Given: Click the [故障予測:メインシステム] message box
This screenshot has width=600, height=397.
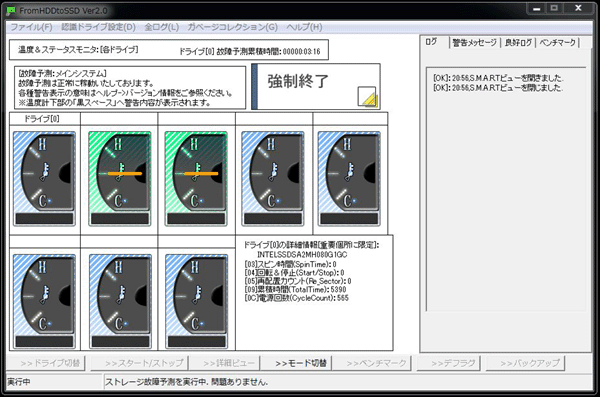Looking at the screenshot, I should pyautogui.click(x=130, y=88).
